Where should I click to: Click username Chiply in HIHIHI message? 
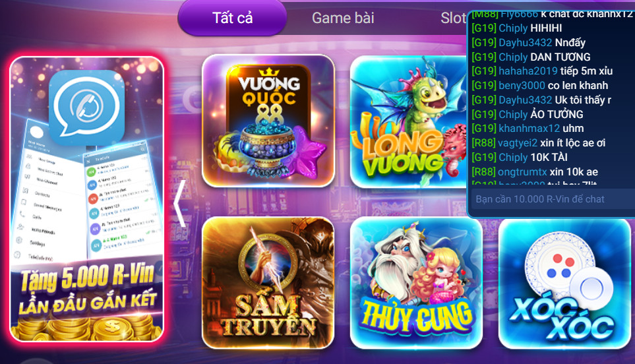click(513, 28)
